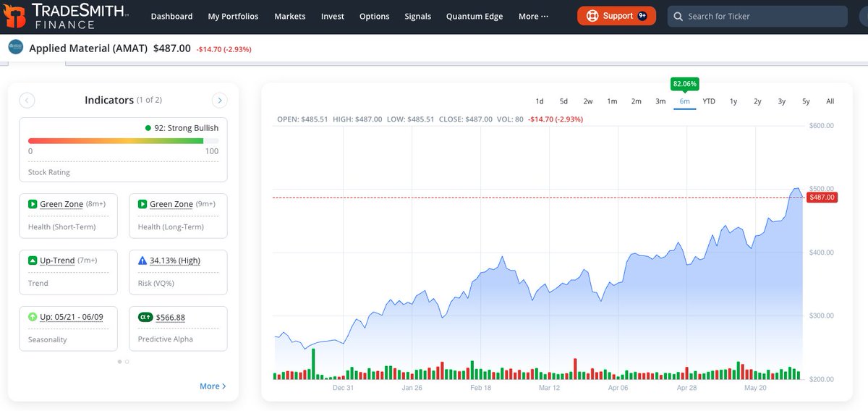
Task: Click the Up: 05/21 - 06/09 seasonality link
Action: pos(72,317)
